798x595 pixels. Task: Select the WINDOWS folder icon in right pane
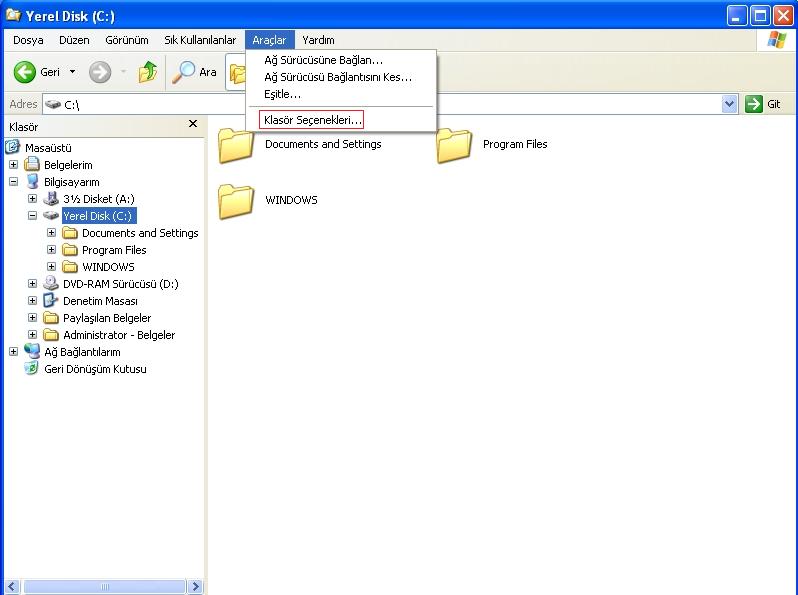pyautogui.click(x=236, y=202)
